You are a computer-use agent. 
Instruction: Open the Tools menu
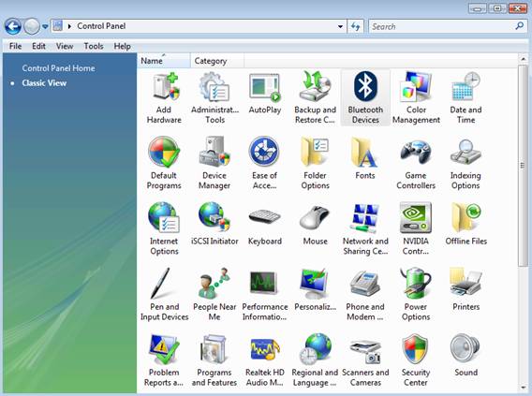(x=94, y=46)
